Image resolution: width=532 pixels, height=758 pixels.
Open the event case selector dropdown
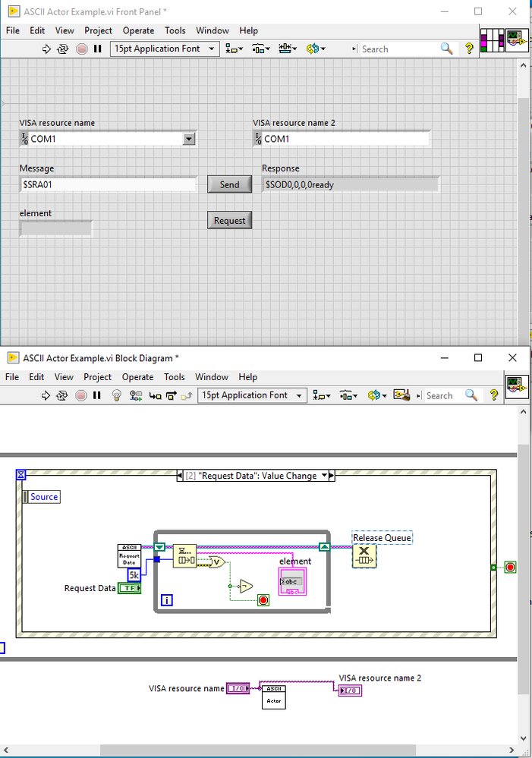325,476
